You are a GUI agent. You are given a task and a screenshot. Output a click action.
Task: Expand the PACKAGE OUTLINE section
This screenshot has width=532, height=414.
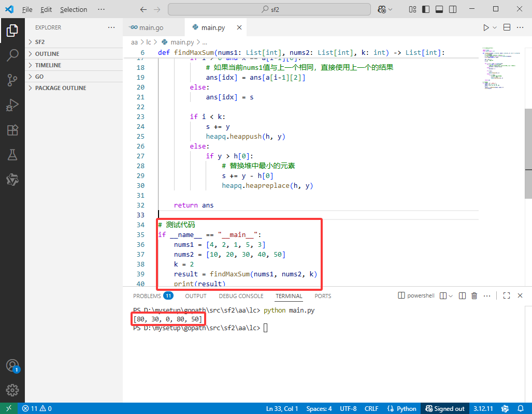[x=74, y=88]
